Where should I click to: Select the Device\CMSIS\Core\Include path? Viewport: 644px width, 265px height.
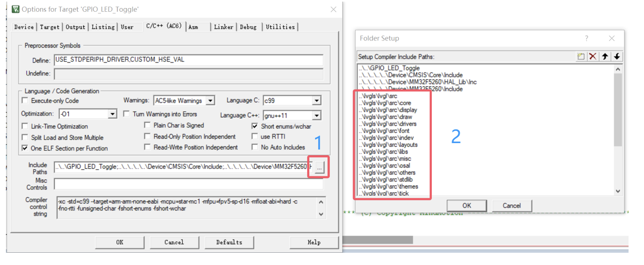coord(410,75)
